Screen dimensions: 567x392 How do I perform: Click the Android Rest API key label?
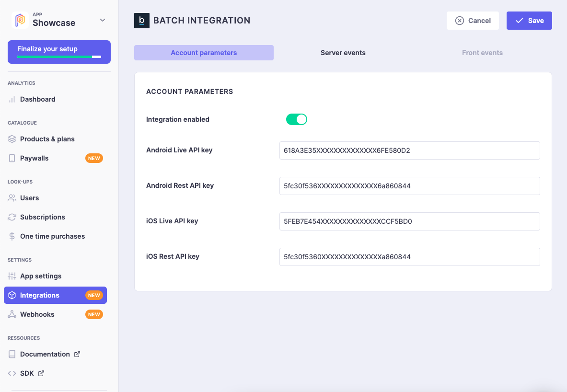pyautogui.click(x=180, y=185)
